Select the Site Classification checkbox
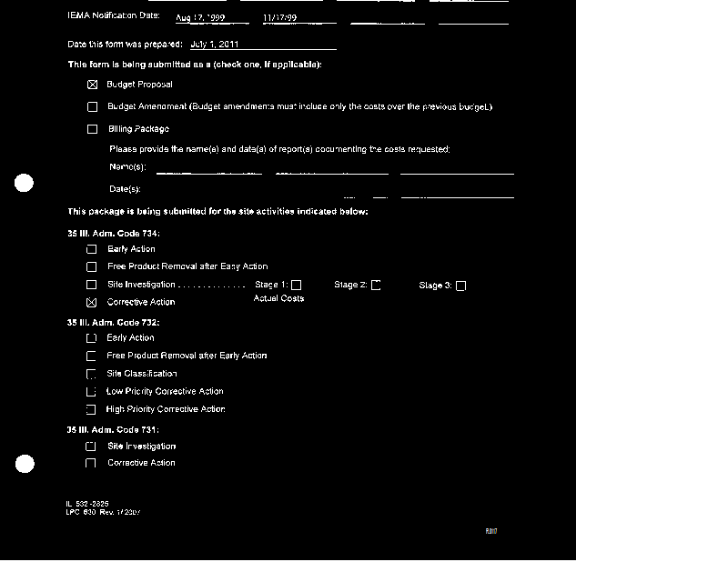Viewport: 728px width, 562px height. [91, 374]
